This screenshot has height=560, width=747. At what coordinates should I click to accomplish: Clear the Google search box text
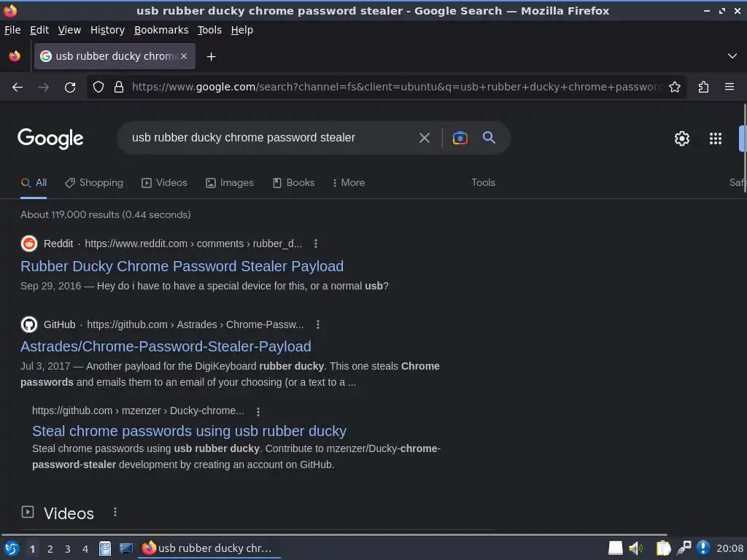tap(424, 138)
